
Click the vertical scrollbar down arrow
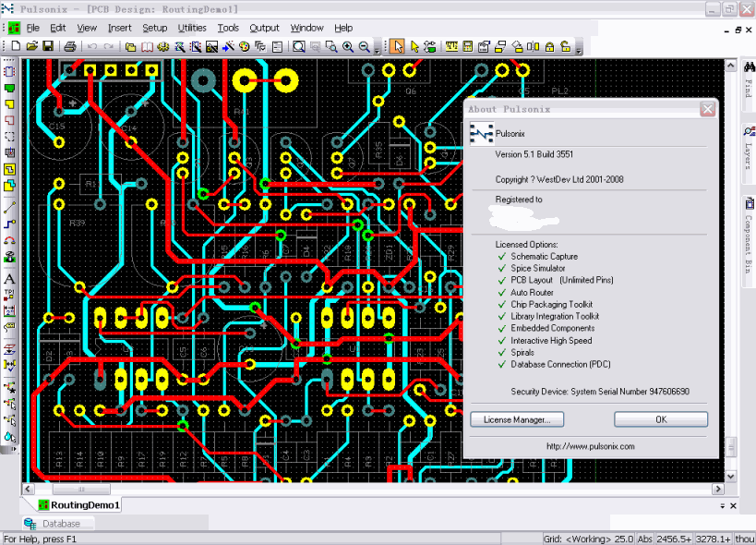click(731, 477)
